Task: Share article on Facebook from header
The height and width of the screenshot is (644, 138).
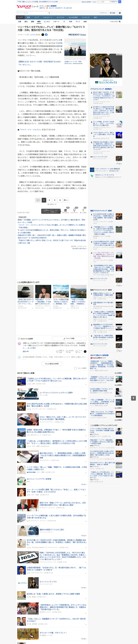Action: [x=46, y=35]
